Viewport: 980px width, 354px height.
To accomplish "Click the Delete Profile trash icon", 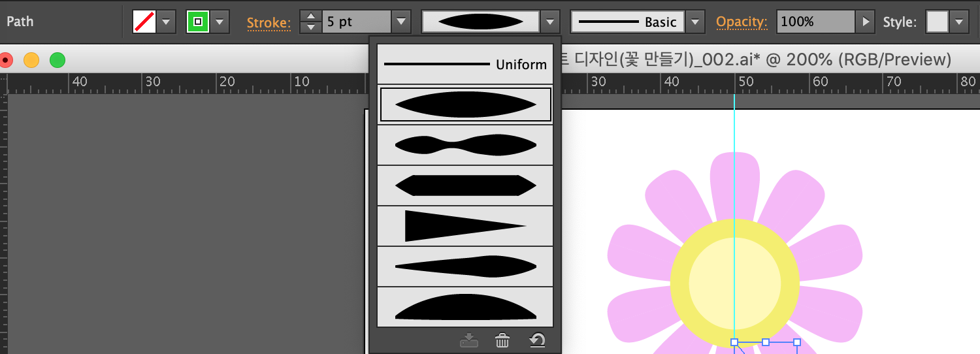I will click(502, 340).
